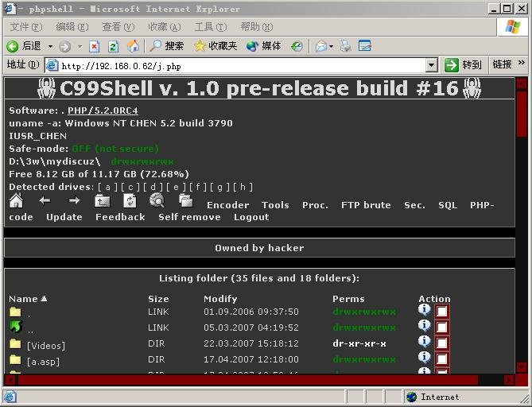The image size is (532, 407).
Task: Open the Proc. link
Action: tap(315, 205)
